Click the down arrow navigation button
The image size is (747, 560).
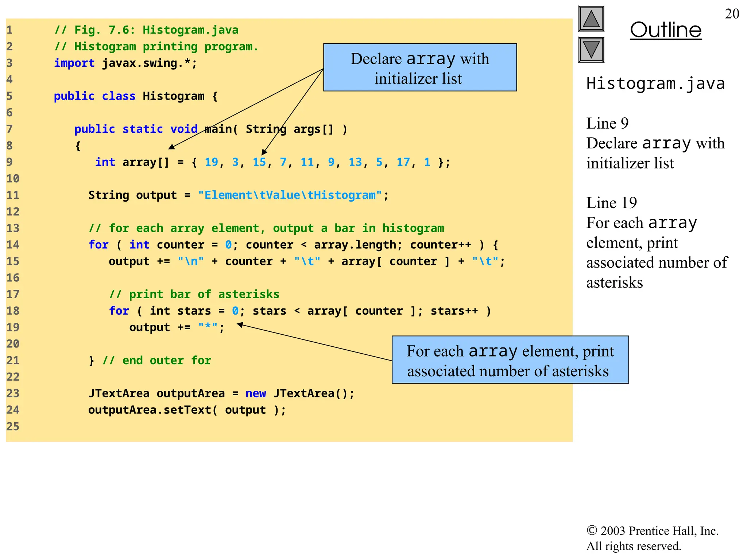tap(591, 50)
